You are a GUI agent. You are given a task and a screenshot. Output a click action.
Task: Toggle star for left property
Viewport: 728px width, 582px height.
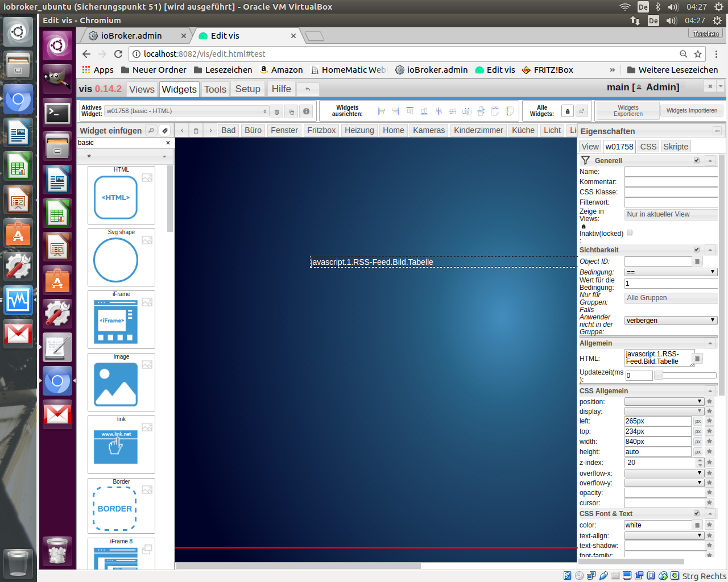[x=709, y=421]
